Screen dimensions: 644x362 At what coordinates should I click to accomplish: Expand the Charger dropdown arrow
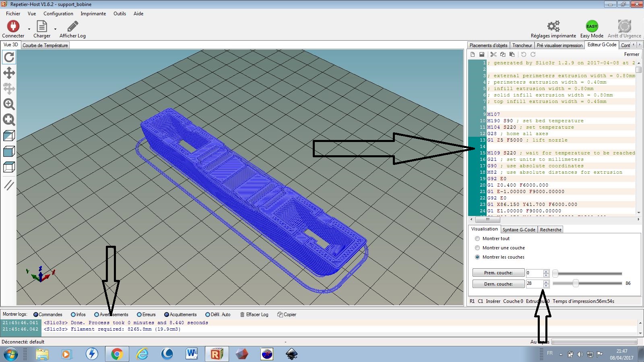point(55,29)
